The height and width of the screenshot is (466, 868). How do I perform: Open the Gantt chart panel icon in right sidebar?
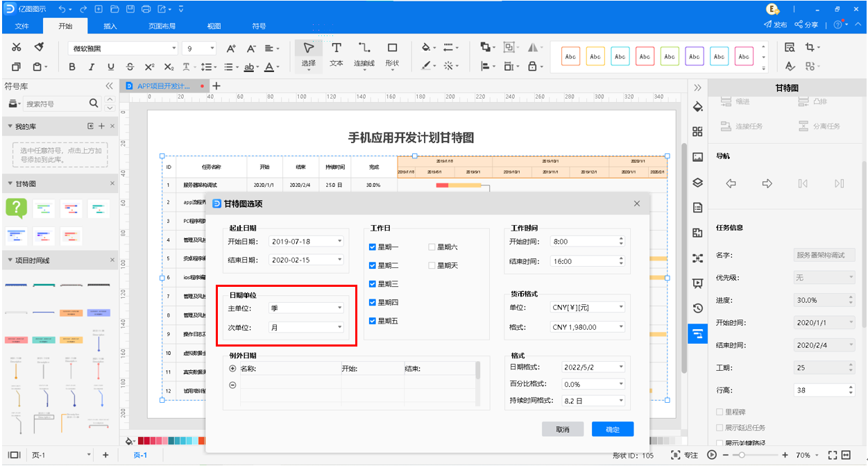click(698, 334)
